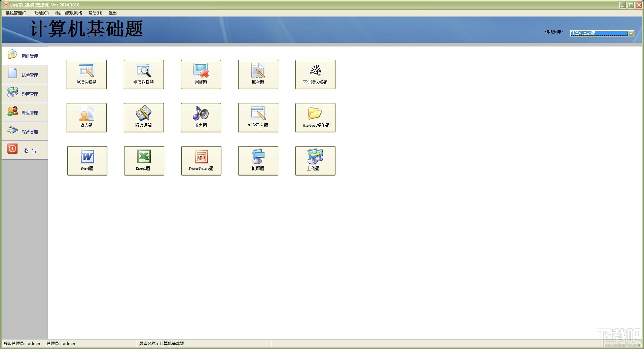
Task: Open the 皮肤风格 menu
Action: (x=69, y=13)
